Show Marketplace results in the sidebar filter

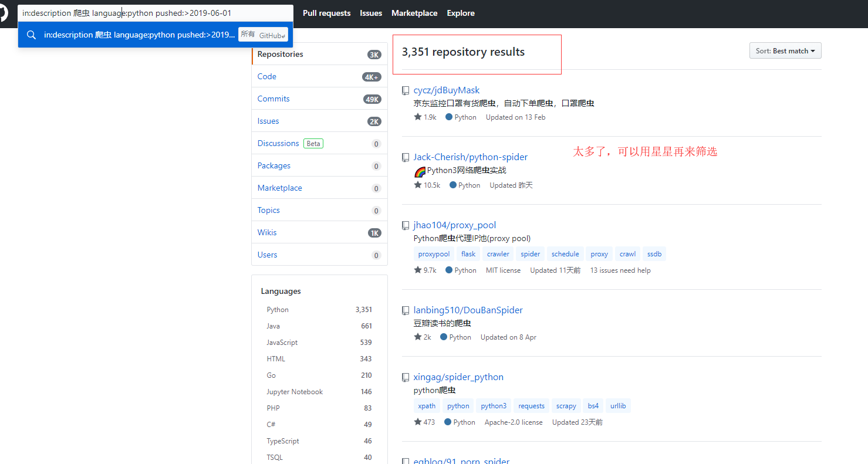pos(319,188)
